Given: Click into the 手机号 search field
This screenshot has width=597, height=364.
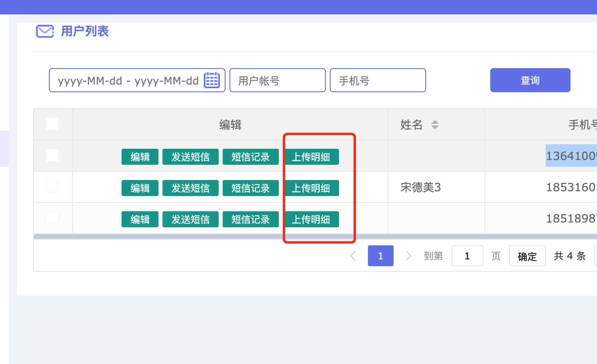Looking at the screenshot, I should pos(378,80).
